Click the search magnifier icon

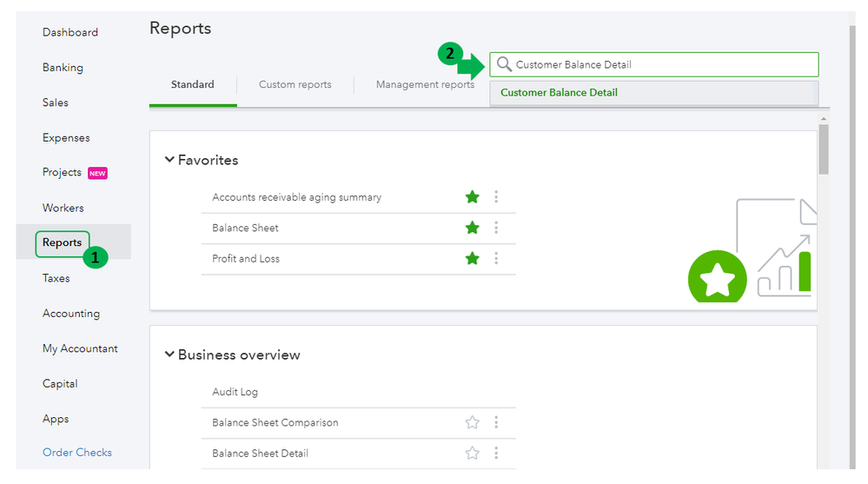(x=504, y=65)
